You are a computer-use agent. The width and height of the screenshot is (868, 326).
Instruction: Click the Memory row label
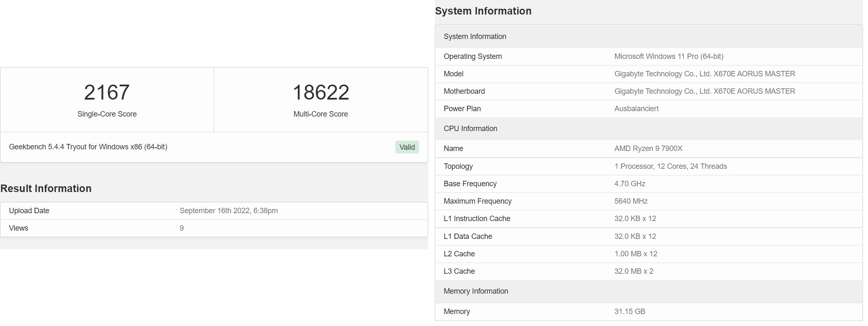pyautogui.click(x=457, y=311)
